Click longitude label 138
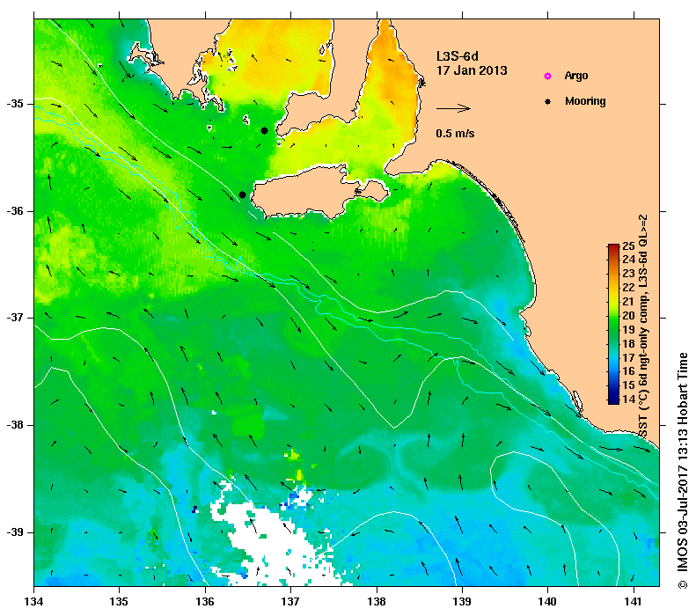Viewport: 696px width, 616px height. tap(377, 602)
